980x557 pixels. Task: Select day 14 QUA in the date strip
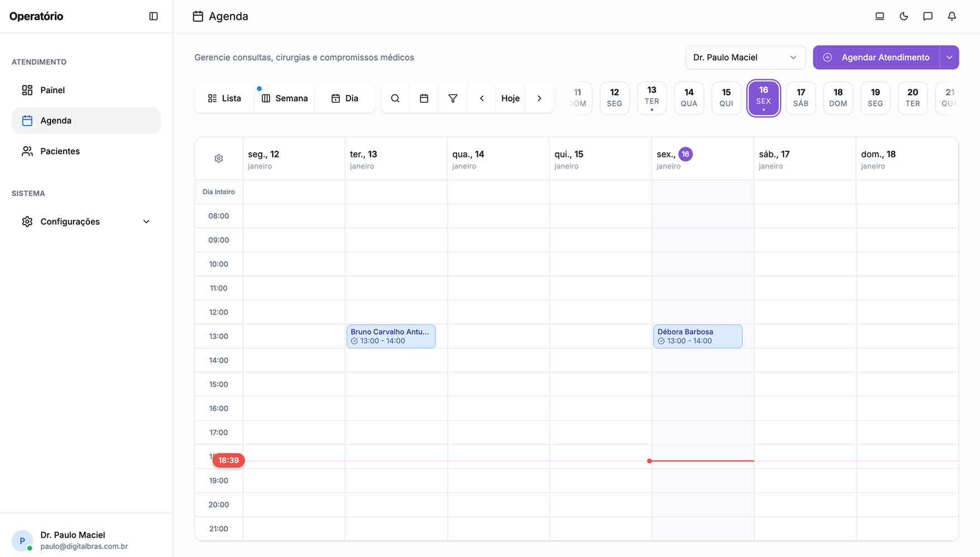click(688, 98)
